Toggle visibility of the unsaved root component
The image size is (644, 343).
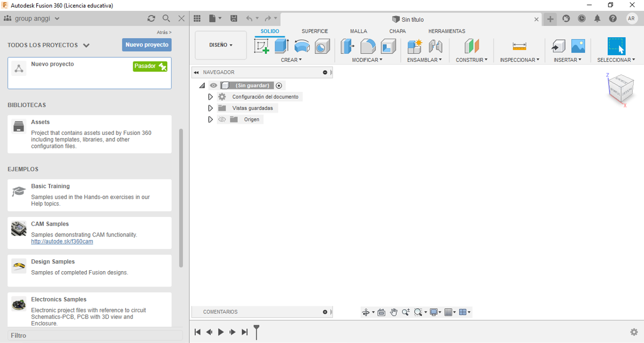click(x=213, y=86)
